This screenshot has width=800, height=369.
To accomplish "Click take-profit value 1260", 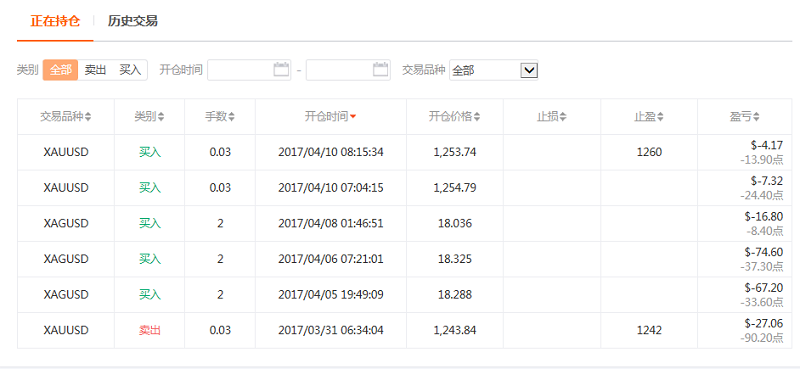I will pos(649,152).
